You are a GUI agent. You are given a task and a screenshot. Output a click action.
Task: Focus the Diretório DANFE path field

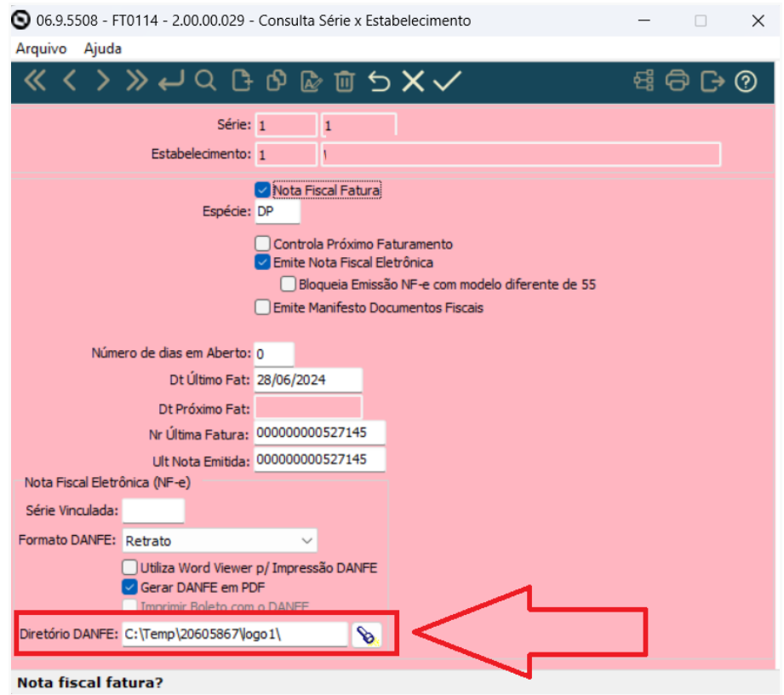click(x=235, y=635)
